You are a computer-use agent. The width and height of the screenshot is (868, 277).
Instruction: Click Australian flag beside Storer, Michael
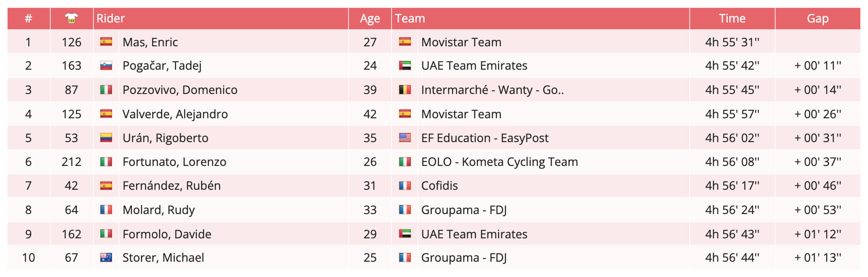tap(106, 257)
